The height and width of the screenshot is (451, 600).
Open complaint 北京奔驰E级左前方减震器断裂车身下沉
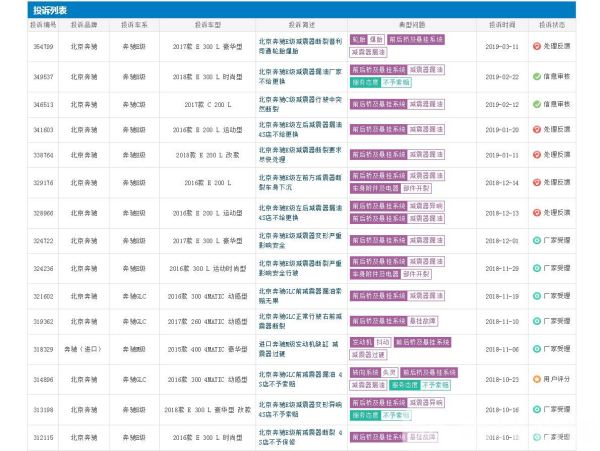click(x=300, y=182)
